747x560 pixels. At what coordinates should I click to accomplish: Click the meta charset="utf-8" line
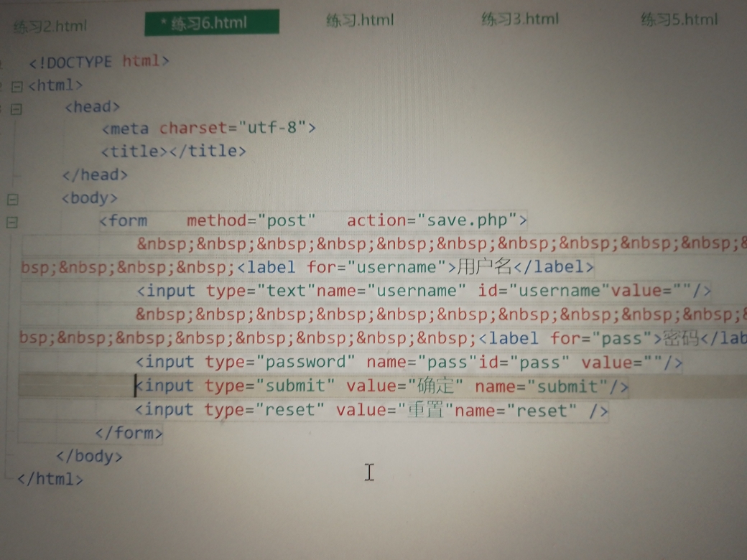click(209, 128)
